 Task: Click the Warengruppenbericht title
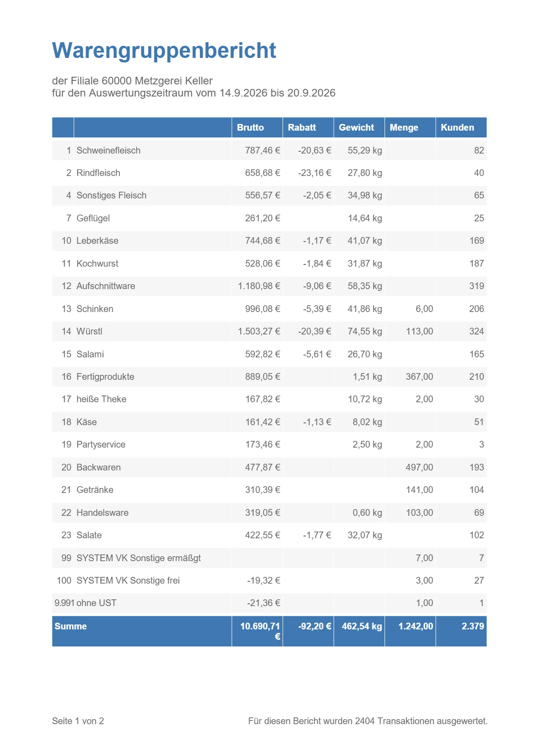(164, 50)
